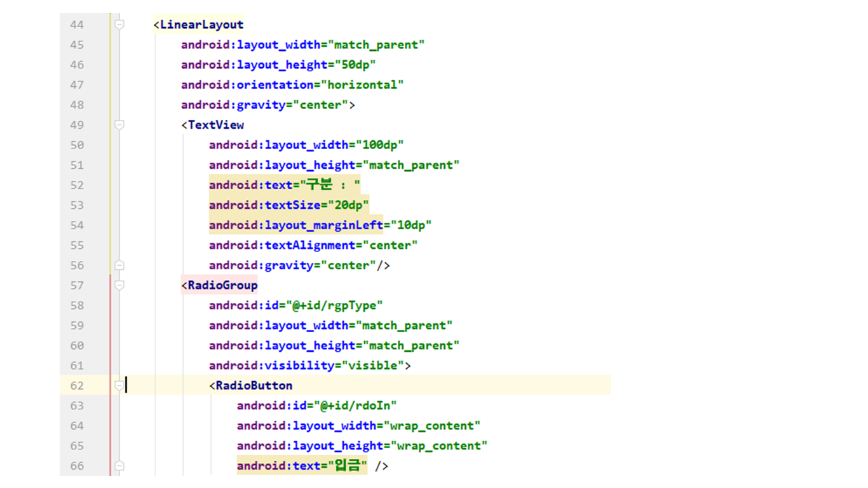The width and height of the screenshot is (868, 488).
Task: Fold the RadioGroup block on line 57
Action: [x=119, y=285]
